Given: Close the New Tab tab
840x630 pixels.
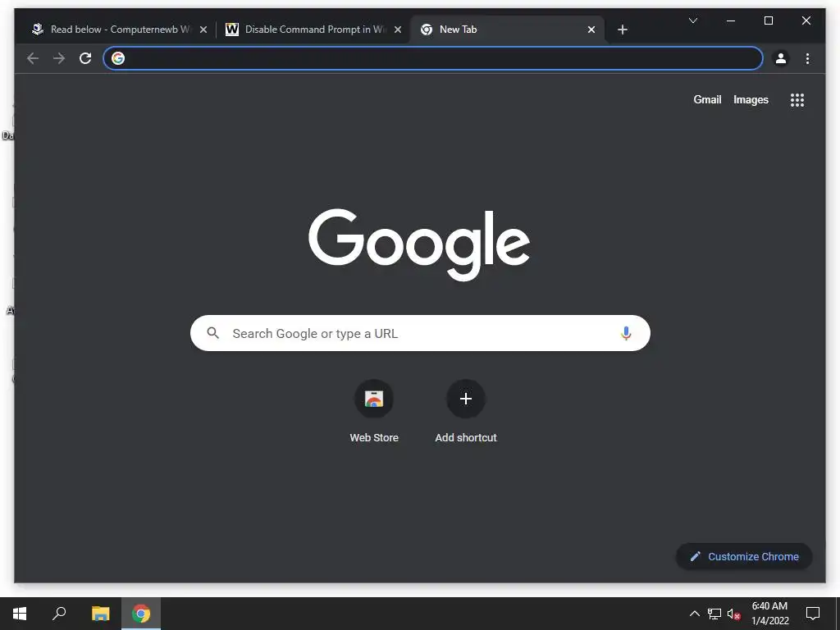Looking at the screenshot, I should pos(591,30).
